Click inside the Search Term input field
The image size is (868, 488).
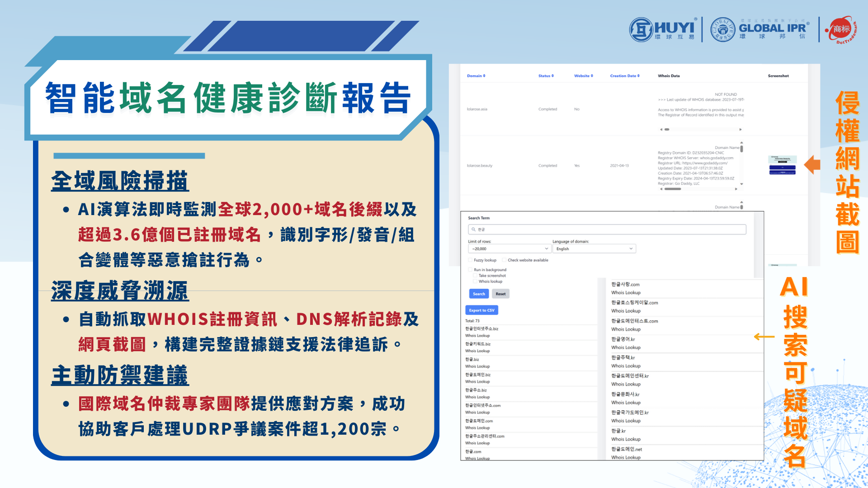click(607, 230)
